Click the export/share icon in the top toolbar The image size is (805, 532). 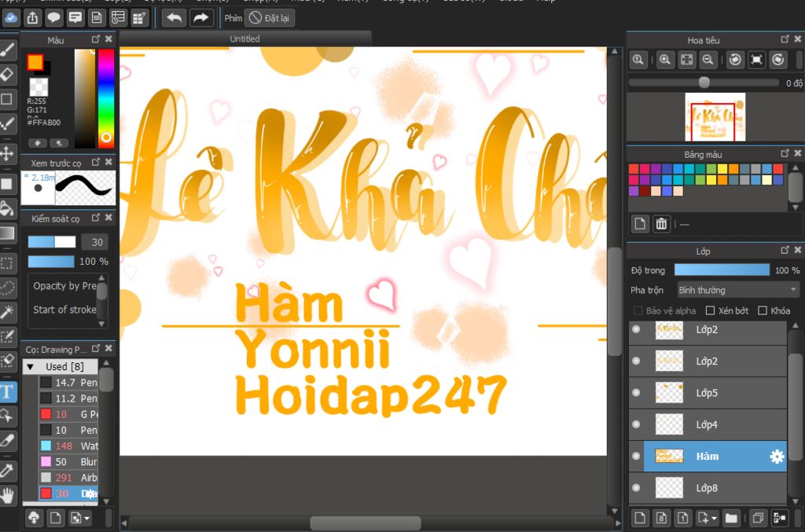coord(32,18)
